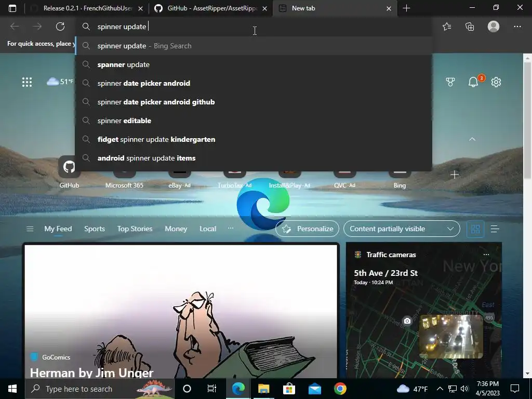The height and width of the screenshot is (399, 532).
Task: Open Herman by Jim Unger comic card
Action: [181, 311]
